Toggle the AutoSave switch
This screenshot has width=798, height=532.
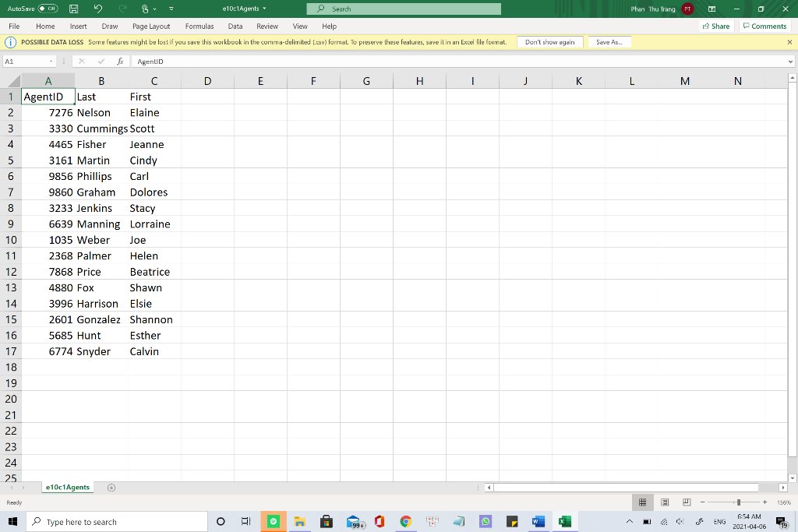tap(48, 9)
